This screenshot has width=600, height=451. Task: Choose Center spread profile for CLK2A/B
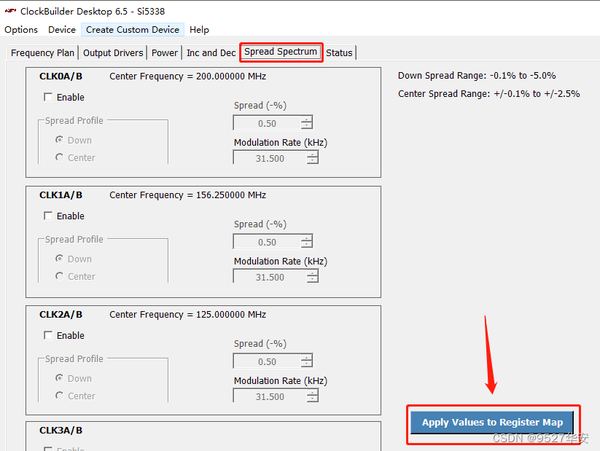(x=59, y=395)
